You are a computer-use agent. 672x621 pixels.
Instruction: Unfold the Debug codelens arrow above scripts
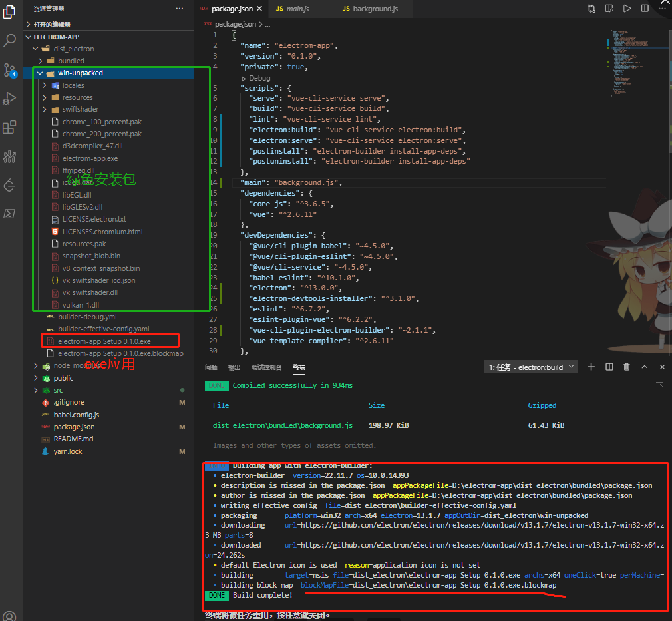244,78
